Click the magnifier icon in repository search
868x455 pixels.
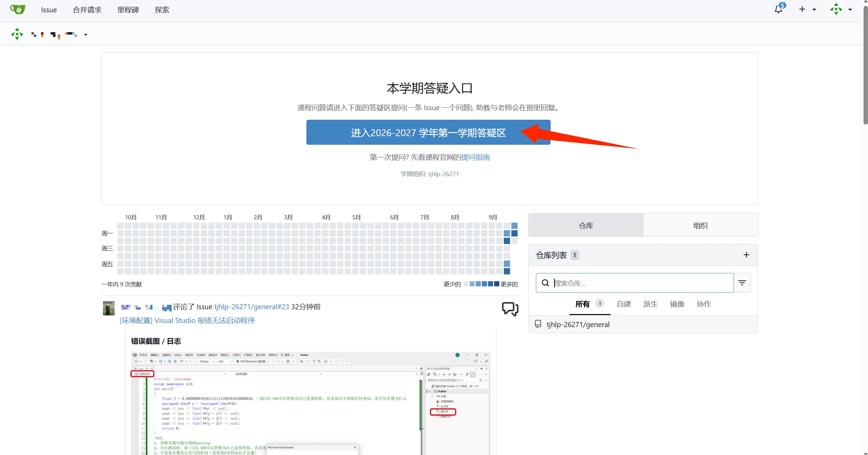tap(545, 283)
